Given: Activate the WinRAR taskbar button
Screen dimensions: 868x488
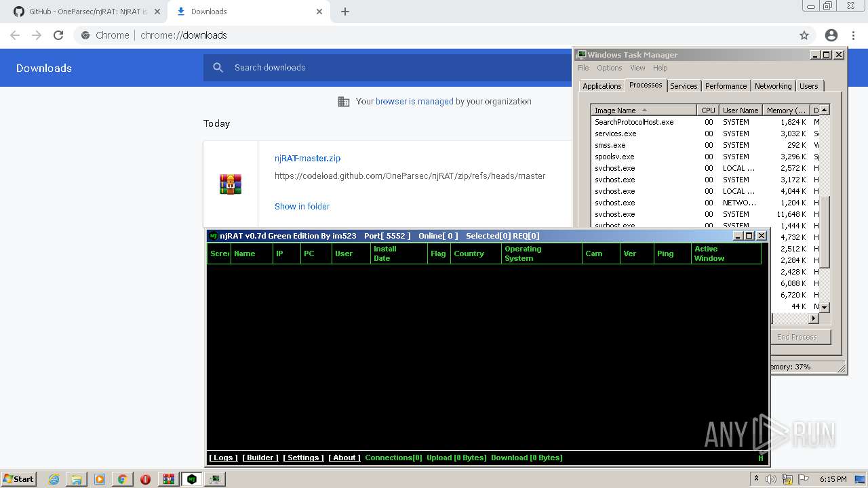Looking at the screenshot, I should tap(168, 479).
